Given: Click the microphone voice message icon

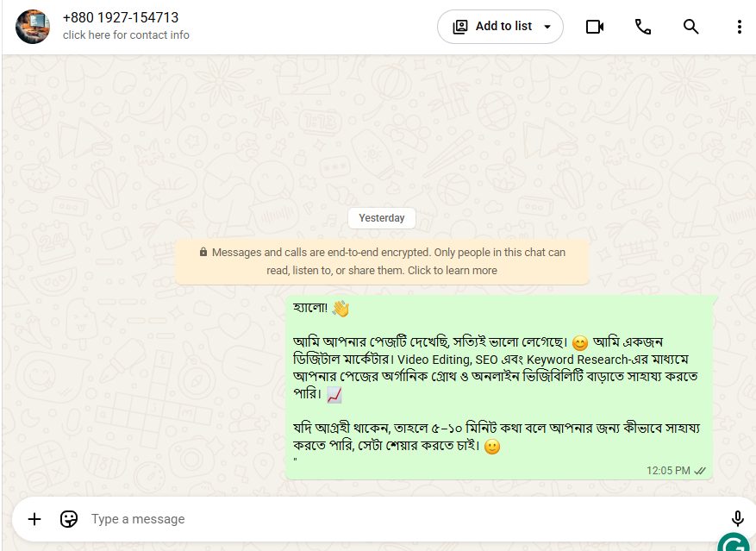Looking at the screenshot, I should [x=737, y=519].
